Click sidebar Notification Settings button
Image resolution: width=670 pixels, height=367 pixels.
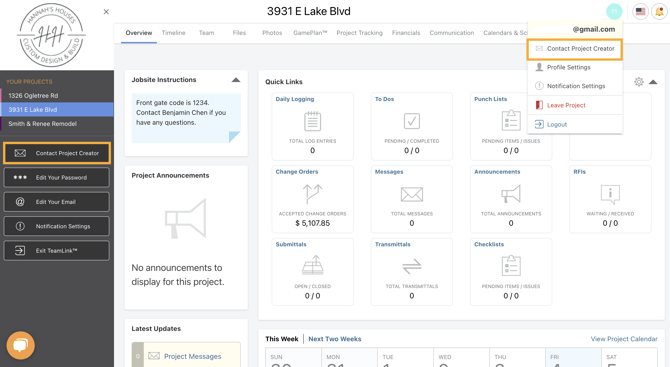click(56, 226)
